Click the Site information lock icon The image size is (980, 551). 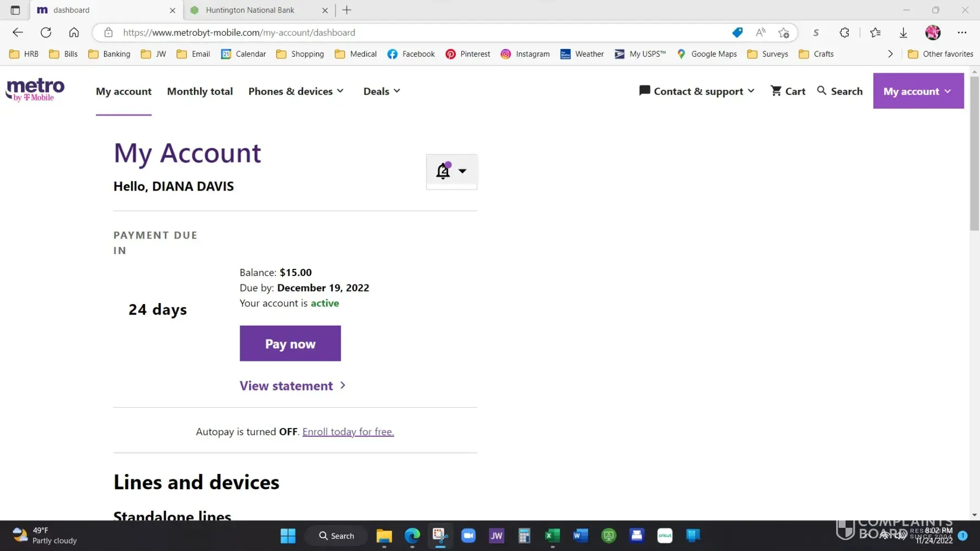tap(109, 33)
